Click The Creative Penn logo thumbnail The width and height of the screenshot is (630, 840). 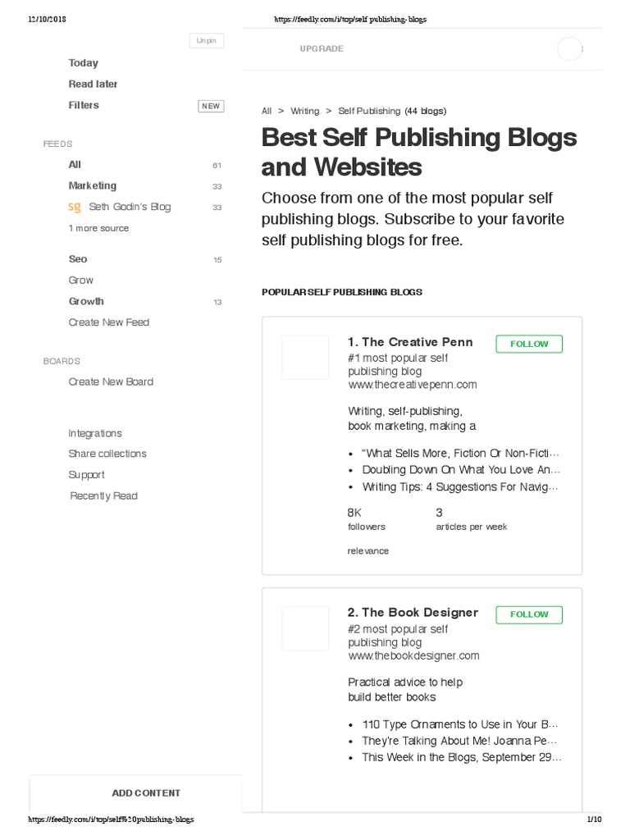point(305,358)
